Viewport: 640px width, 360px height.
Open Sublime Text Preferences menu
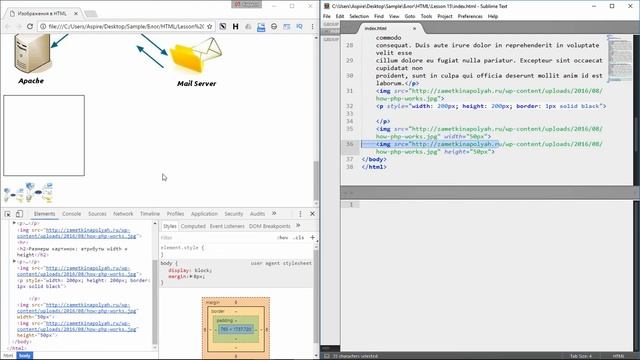click(470, 16)
